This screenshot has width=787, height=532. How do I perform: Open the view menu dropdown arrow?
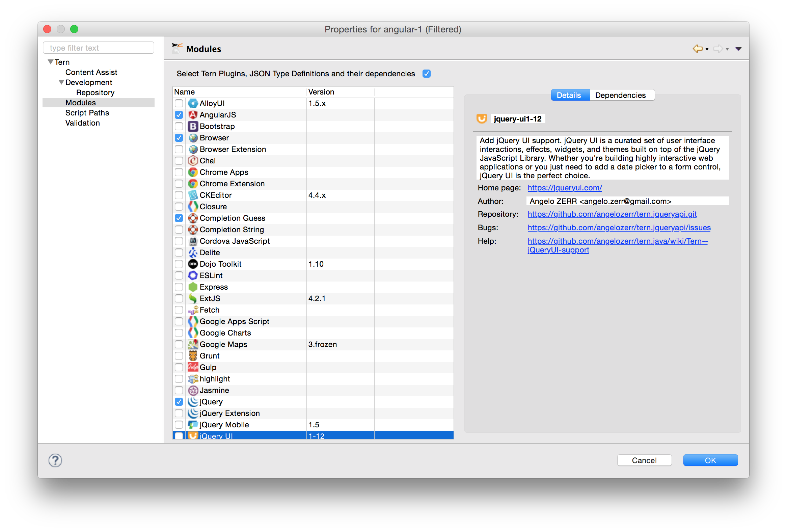coord(739,49)
